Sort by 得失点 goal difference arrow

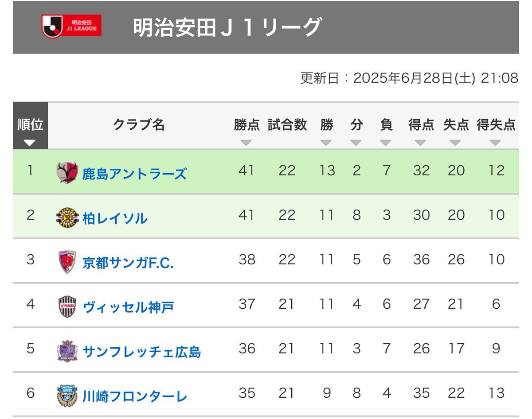495,143
